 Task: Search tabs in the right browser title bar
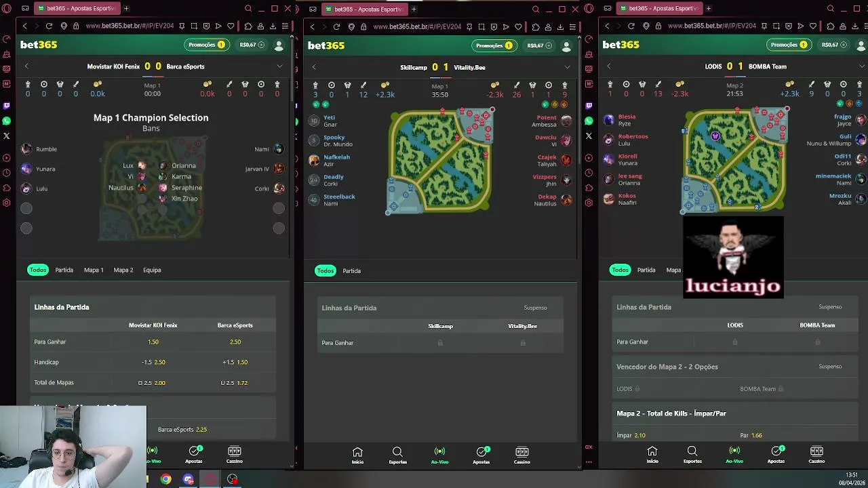pyautogui.click(x=831, y=9)
